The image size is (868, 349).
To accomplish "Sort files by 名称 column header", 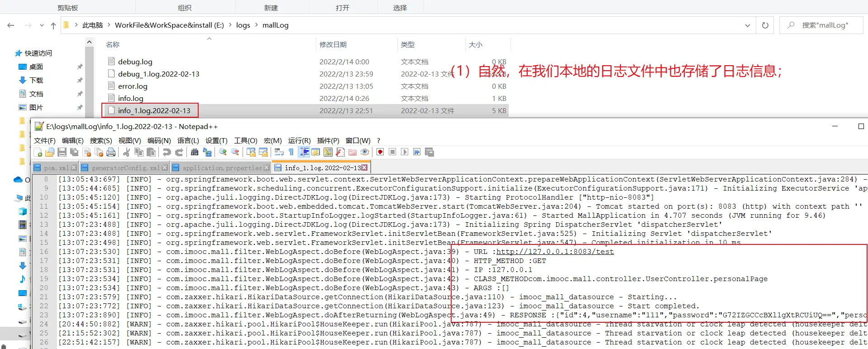I will click(x=210, y=44).
